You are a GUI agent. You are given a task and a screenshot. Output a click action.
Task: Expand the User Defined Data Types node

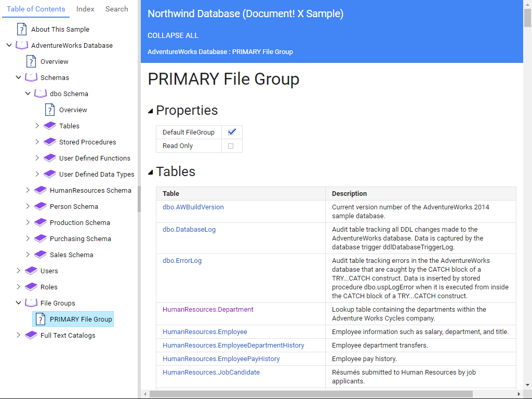click(x=37, y=174)
